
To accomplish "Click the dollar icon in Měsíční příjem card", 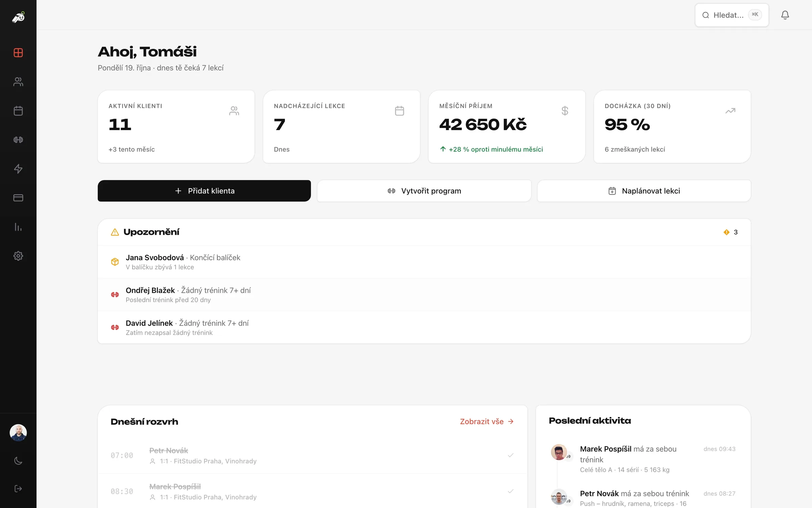I will [x=565, y=111].
